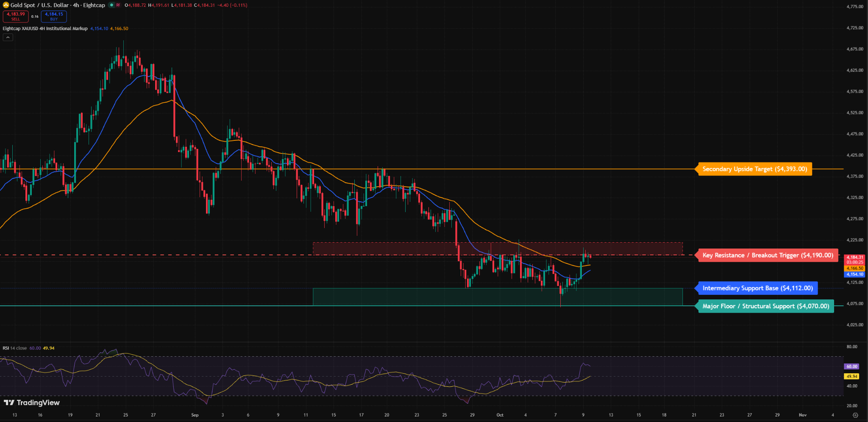Image resolution: width=868 pixels, height=422 pixels.
Task: Click the gold symbol logo icon
Action: point(6,5)
